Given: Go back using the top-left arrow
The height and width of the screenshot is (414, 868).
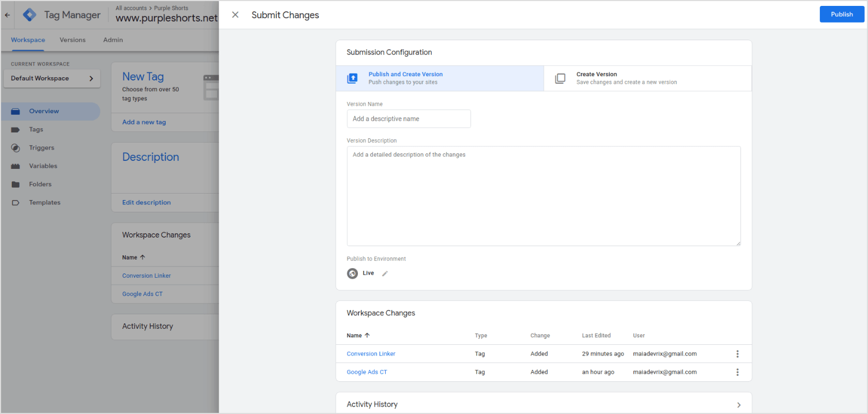Looking at the screenshot, I should 8,15.
